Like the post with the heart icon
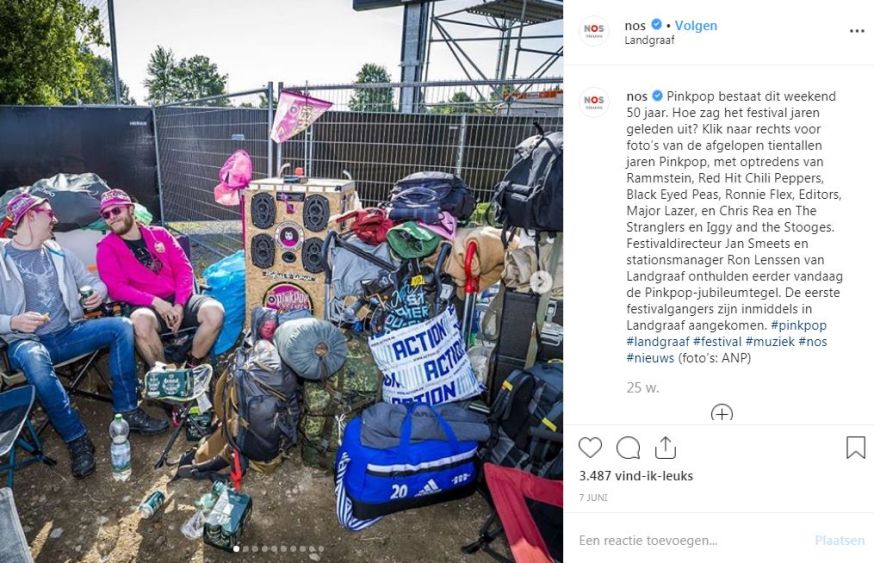This screenshot has height=563, width=874. point(590,448)
